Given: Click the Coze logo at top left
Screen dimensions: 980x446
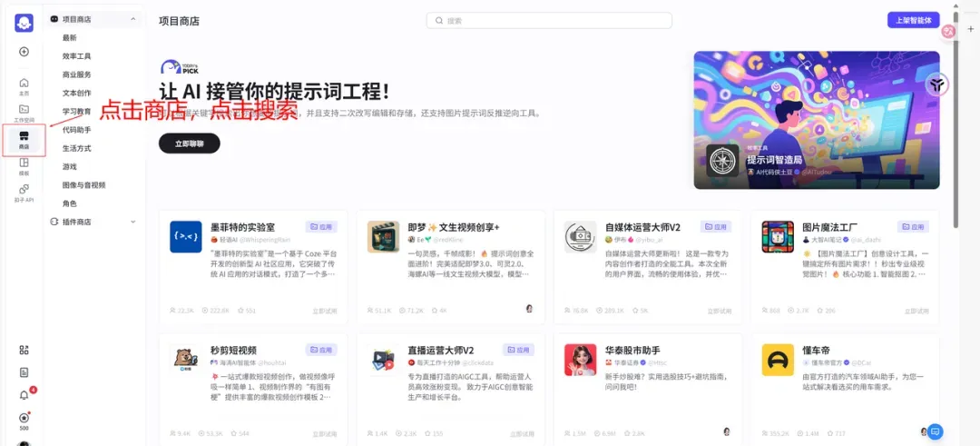Looking at the screenshot, I should (24, 24).
